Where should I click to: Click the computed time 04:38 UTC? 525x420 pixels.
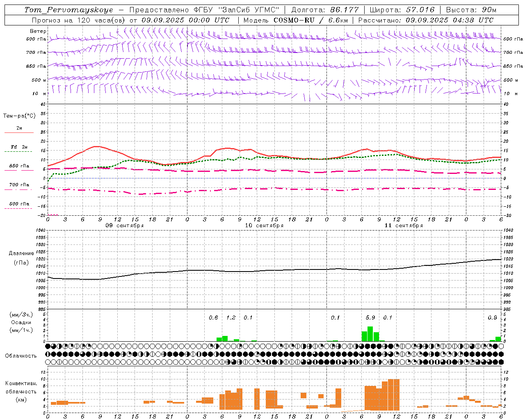point(473,20)
